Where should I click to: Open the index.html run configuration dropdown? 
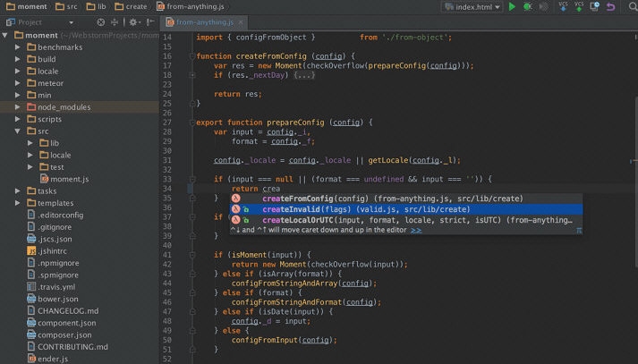(x=472, y=7)
